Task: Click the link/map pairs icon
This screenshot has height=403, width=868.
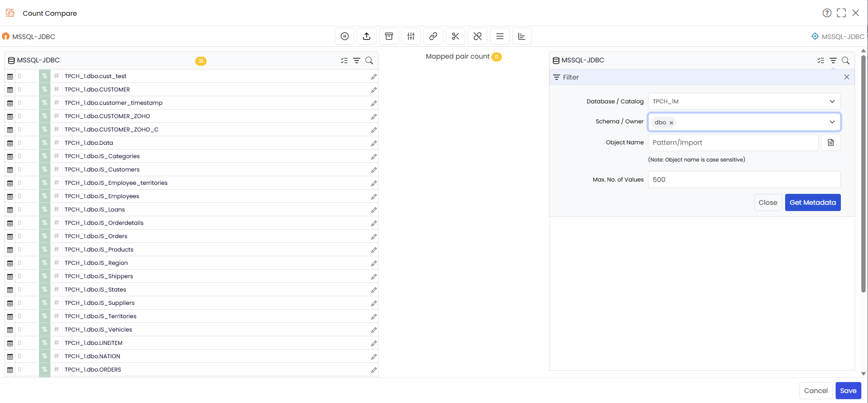Action: [433, 36]
